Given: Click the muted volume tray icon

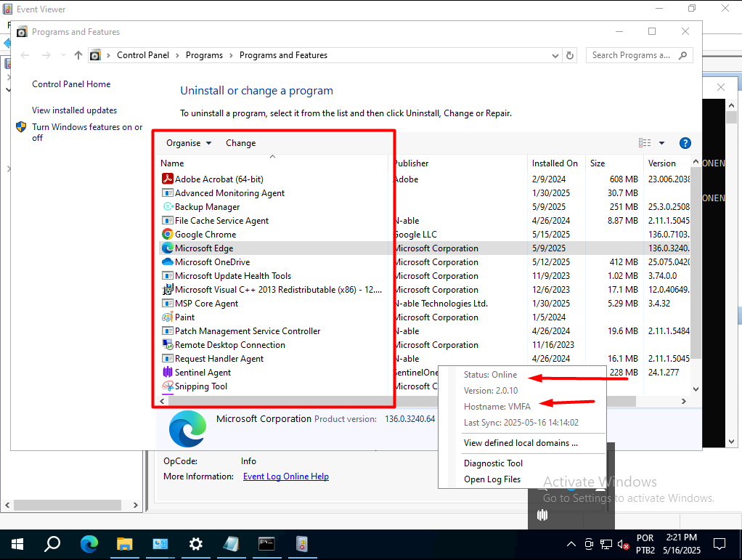Looking at the screenshot, I should [x=623, y=544].
